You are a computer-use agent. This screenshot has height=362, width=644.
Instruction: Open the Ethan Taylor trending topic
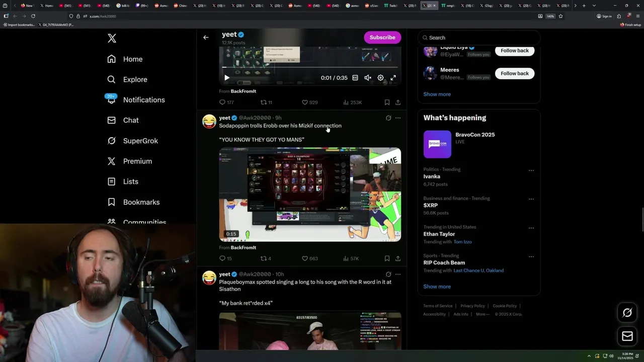pyautogui.click(x=439, y=234)
